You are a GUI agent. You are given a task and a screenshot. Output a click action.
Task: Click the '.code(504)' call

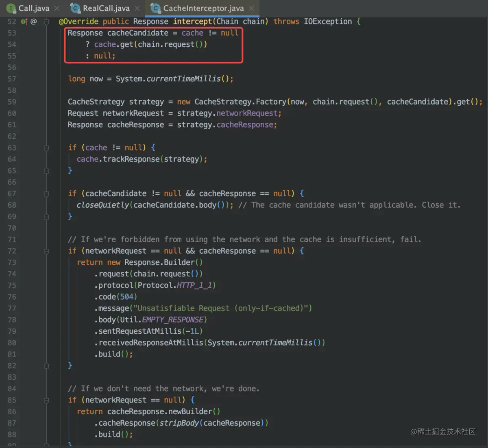(x=116, y=297)
